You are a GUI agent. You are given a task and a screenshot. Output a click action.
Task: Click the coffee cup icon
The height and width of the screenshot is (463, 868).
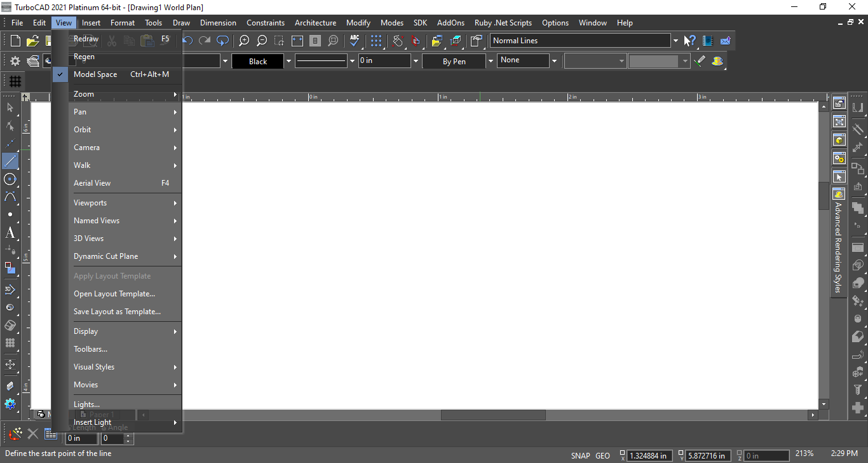(x=717, y=61)
